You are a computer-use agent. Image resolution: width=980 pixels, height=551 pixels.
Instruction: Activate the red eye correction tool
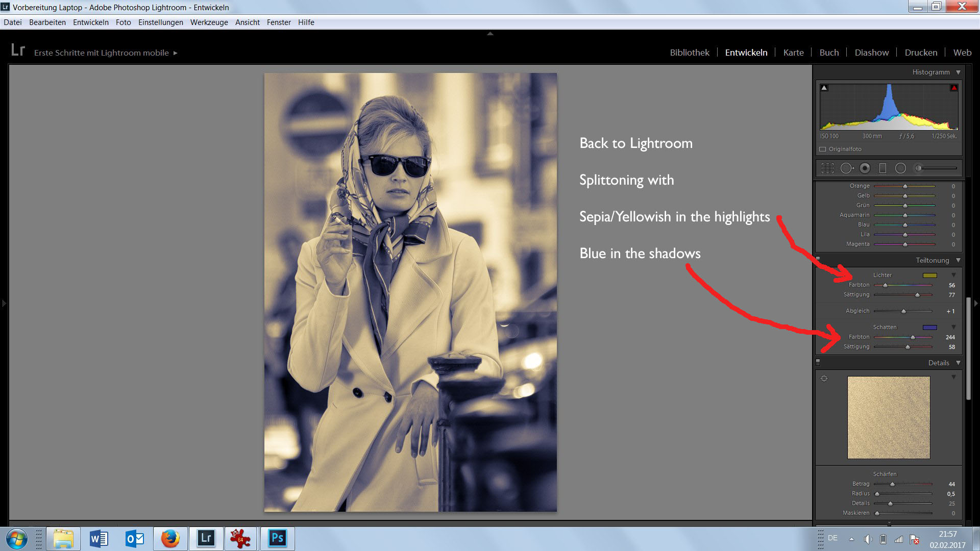pos(865,168)
